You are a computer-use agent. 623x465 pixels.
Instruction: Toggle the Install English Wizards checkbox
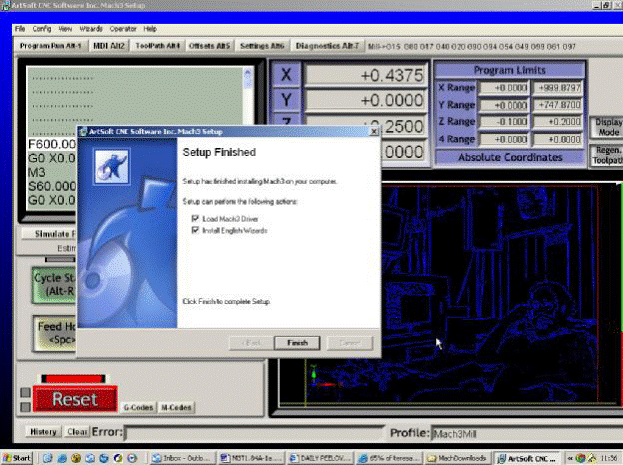195,230
